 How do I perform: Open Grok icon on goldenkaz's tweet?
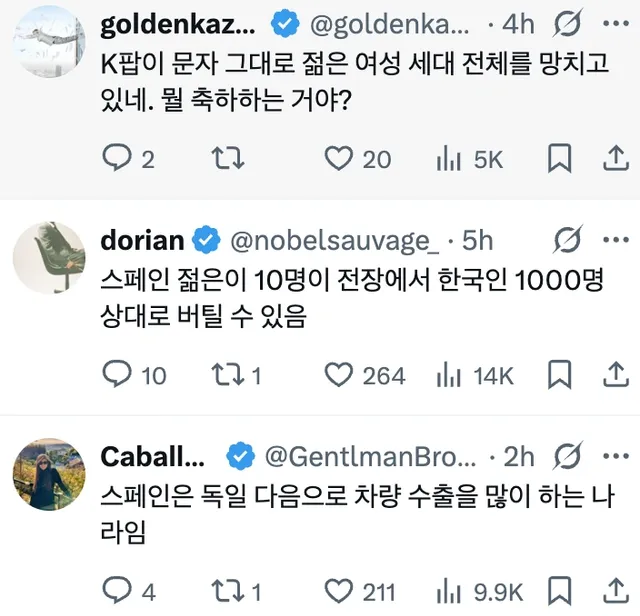[568, 23]
